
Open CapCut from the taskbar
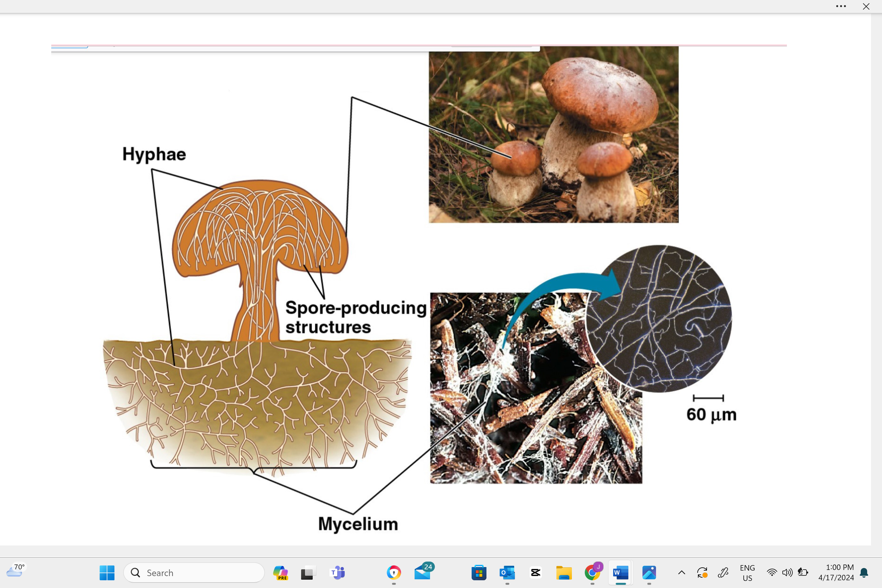tap(535, 573)
